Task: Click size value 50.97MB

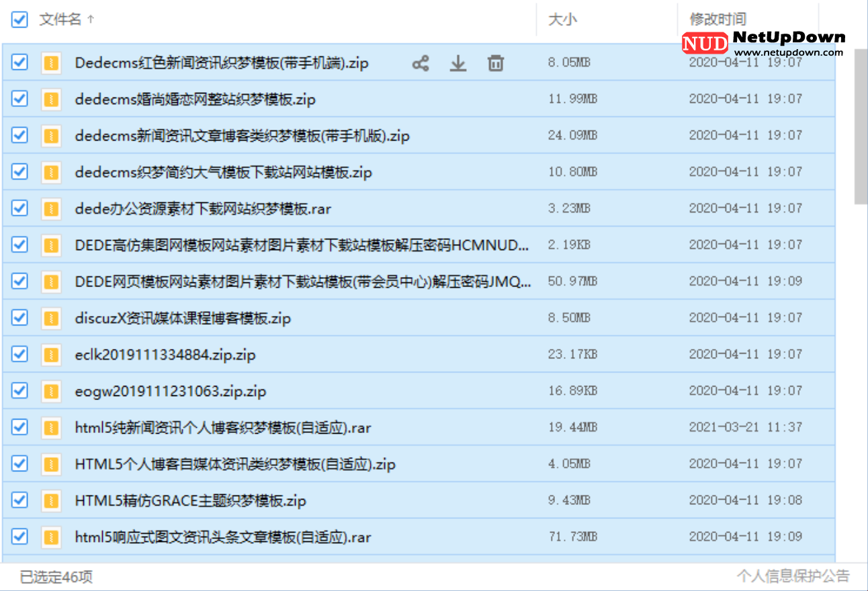Action: click(x=572, y=281)
